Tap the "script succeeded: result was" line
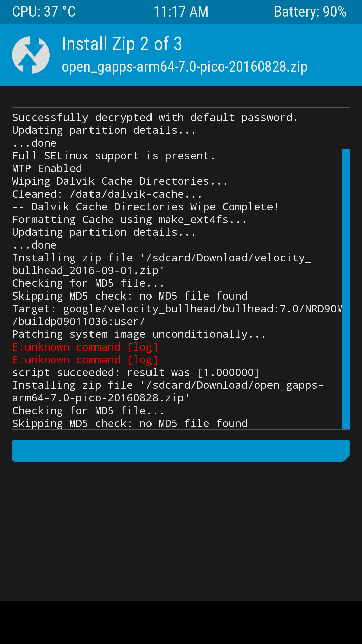The width and height of the screenshot is (362, 644). click(x=136, y=373)
